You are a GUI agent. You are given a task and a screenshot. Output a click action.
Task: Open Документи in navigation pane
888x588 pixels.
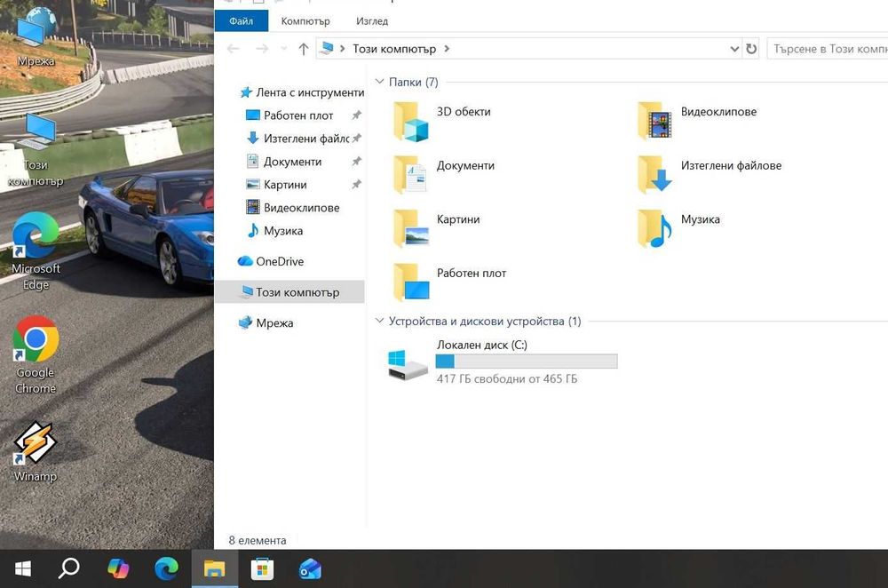(292, 162)
